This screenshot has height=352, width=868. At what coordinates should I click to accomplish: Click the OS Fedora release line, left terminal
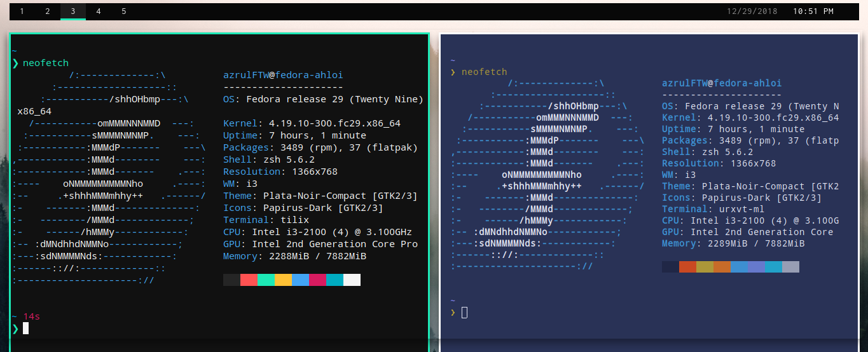323,99
